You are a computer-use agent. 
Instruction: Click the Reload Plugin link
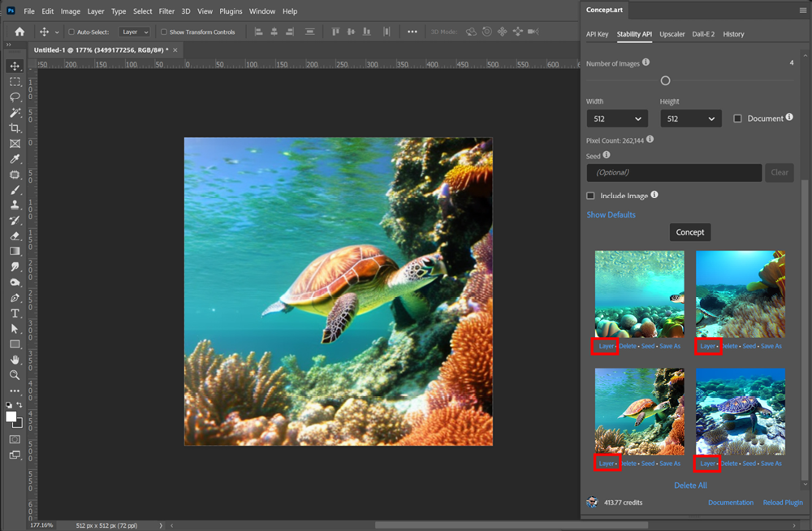pos(783,503)
